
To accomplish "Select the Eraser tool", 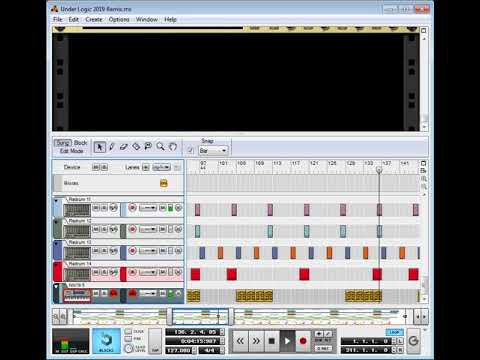I will (x=124, y=147).
